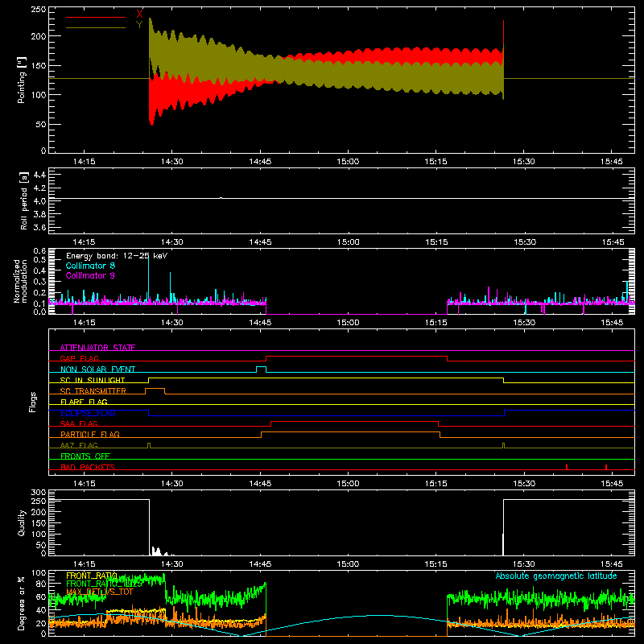Click the 3.6 tick on Roll period axis
644x644 pixels.
click(39, 227)
